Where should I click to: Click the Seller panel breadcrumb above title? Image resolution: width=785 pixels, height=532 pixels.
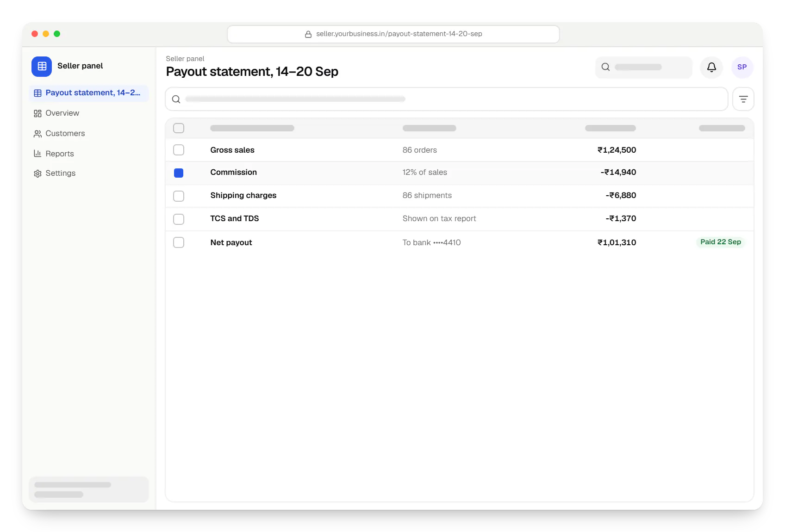(x=185, y=59)
